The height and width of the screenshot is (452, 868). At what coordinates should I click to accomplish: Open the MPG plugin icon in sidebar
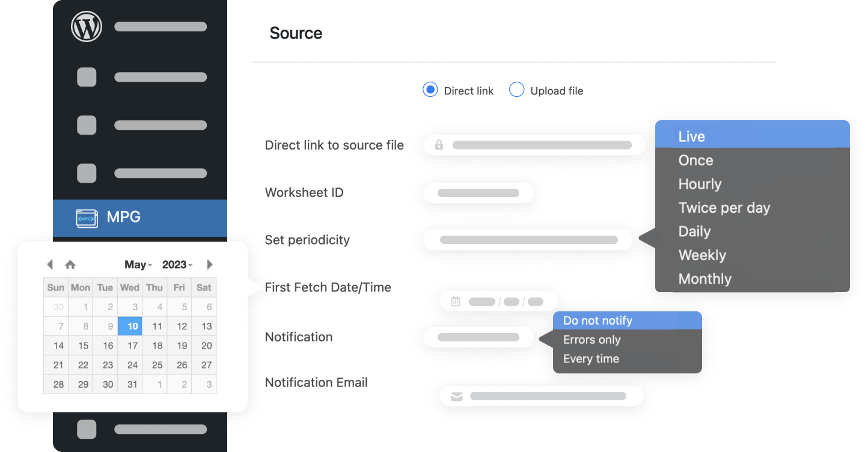(87, 218)
